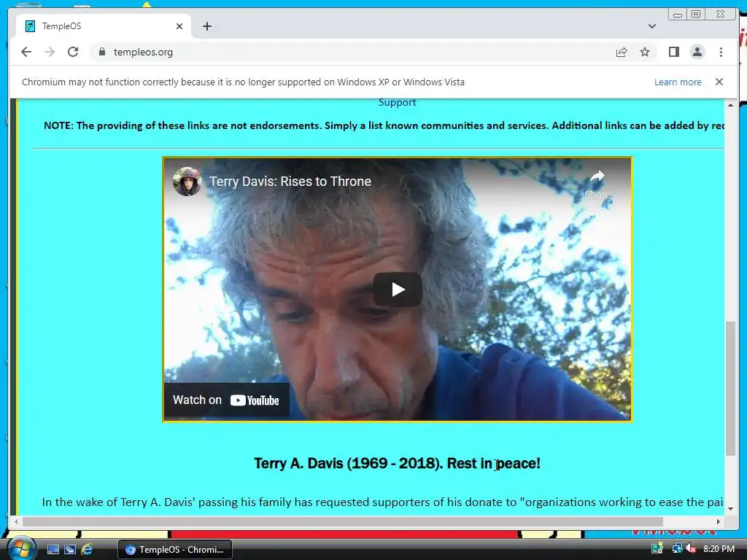747x560 pixels.
Task: Open the Chromium three-dot menu
Action: coord(721,52)
